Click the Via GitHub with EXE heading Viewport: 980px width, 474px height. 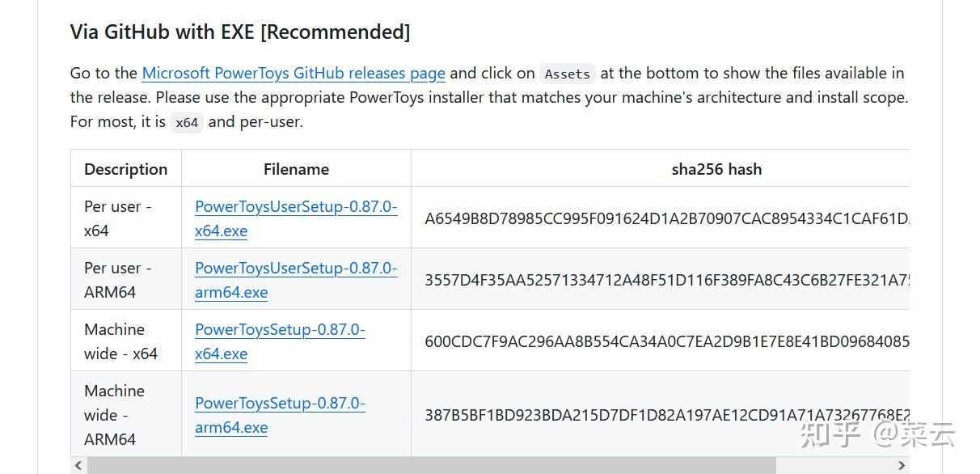(x=240, y=32)
